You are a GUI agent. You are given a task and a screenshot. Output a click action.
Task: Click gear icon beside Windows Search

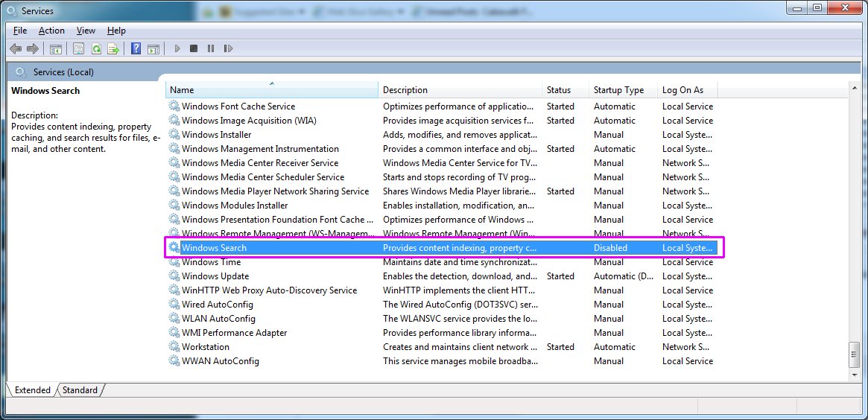(x=174, y=248)
